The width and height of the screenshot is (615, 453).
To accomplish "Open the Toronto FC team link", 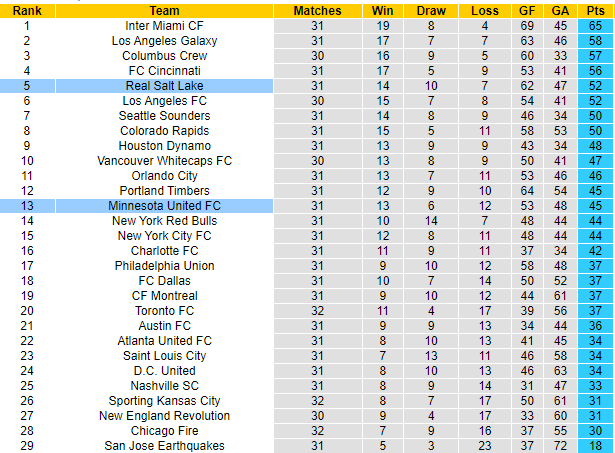I will coord(164,311).
